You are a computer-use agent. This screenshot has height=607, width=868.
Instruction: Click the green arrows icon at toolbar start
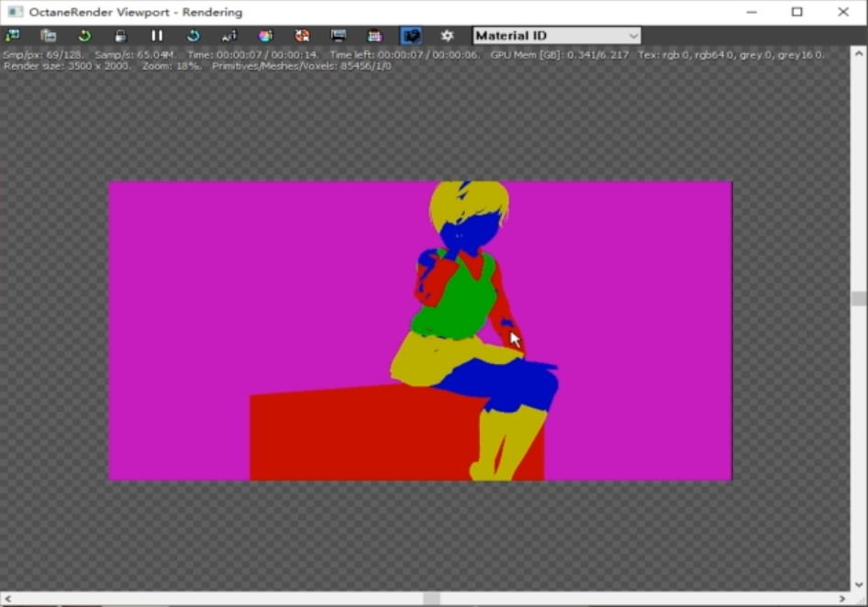coord(12,36)
